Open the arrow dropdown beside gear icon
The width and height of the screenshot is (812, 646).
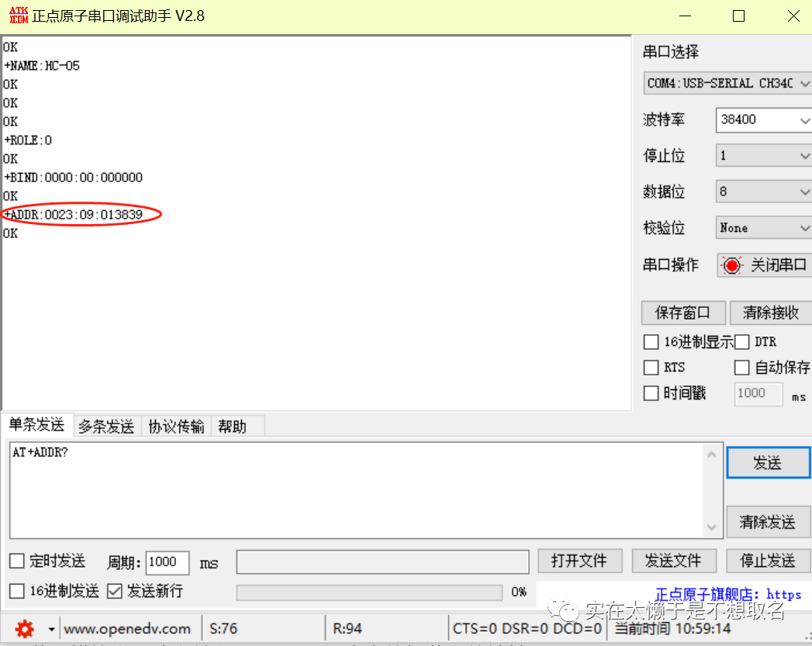click(52, 629)
